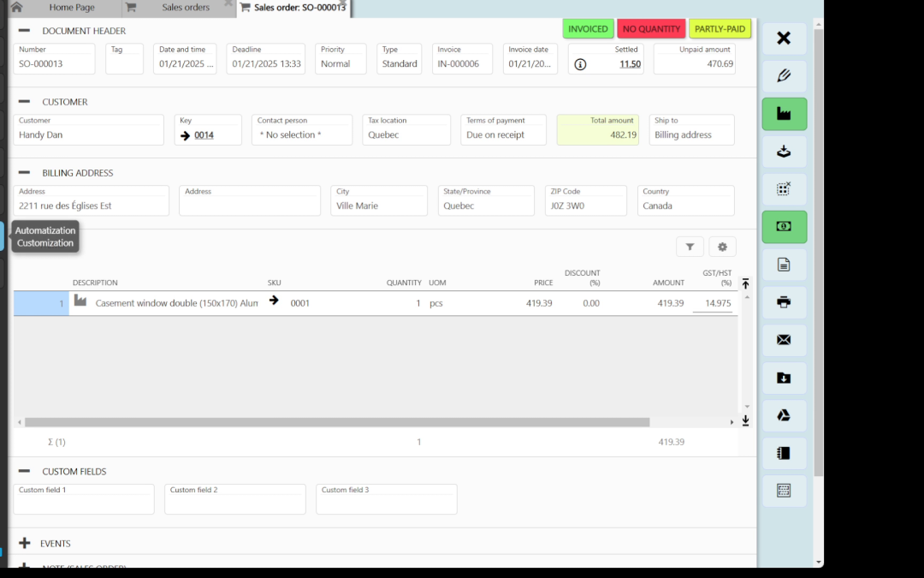Collapse the CUSTOMER section
Screen dimensions: 924x578
(x=24, y=101)
